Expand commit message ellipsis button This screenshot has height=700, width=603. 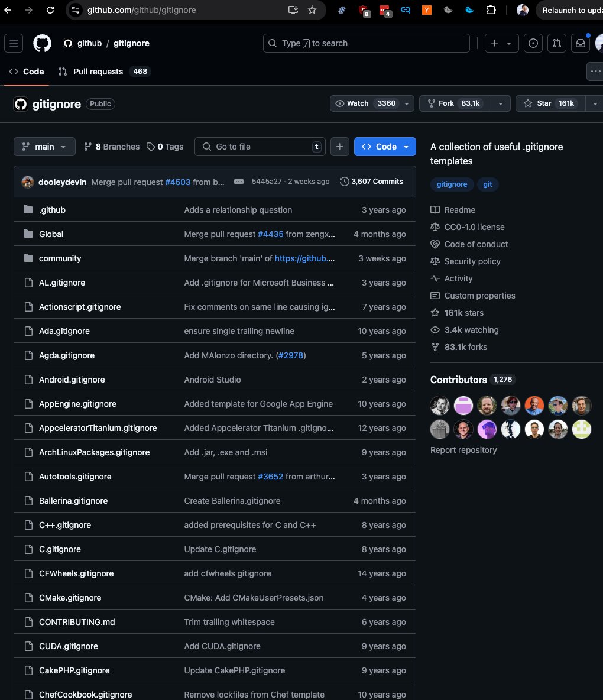(x=239, y=182)
